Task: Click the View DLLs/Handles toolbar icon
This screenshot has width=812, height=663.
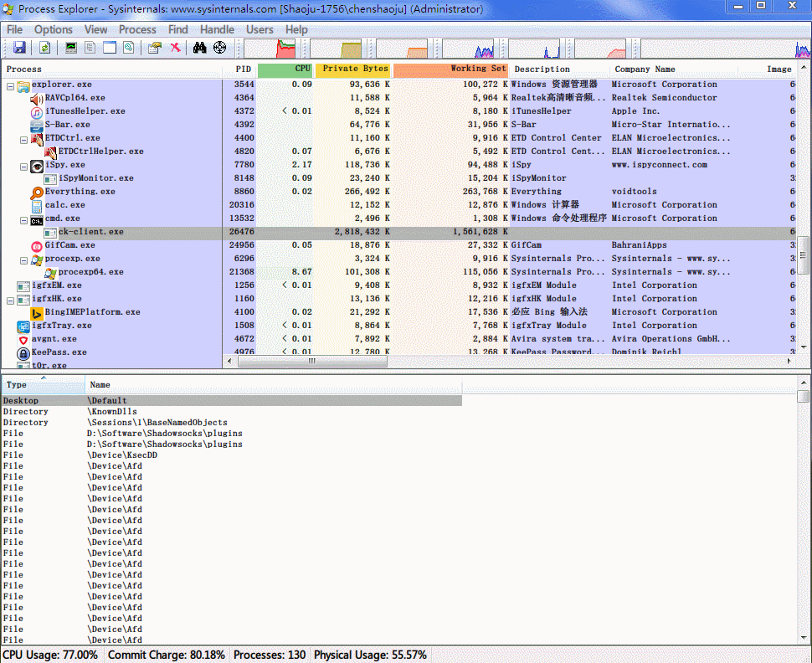Action: 129,49
